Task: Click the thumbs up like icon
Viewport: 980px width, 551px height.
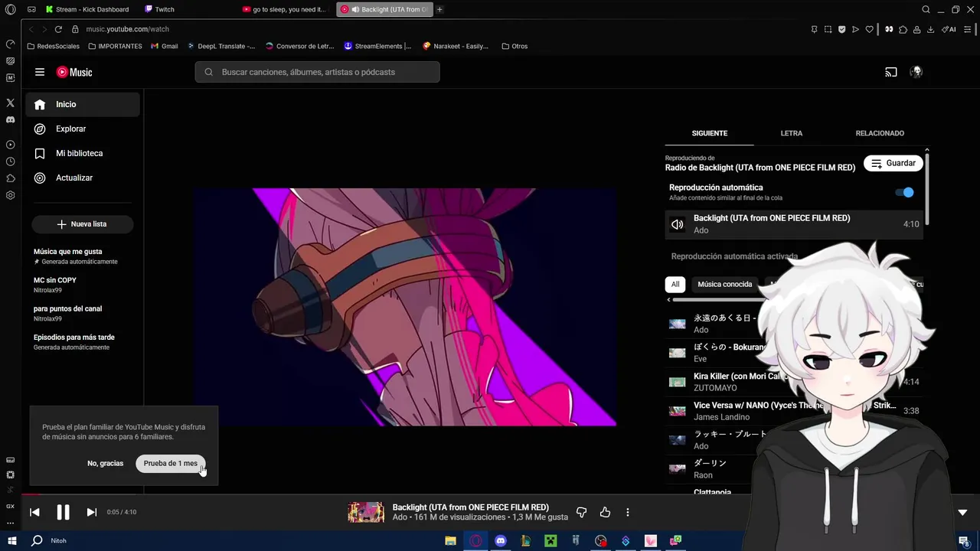Action: (x=605, y=512)
